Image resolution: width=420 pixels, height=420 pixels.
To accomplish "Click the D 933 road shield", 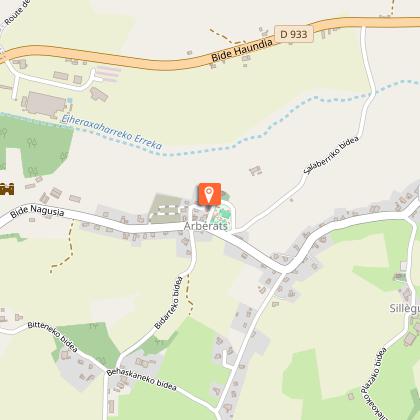I will pyautogui.click(x=294, y=34).
